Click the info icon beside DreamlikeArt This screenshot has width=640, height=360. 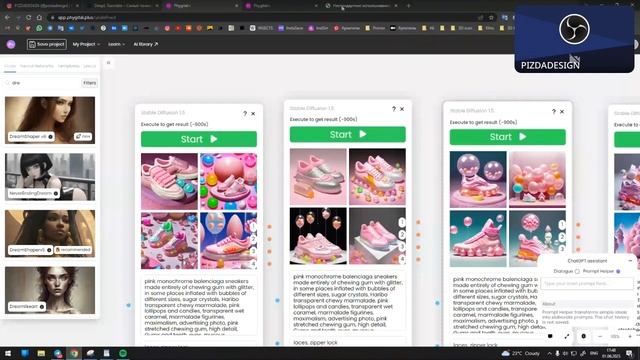tap(42, 307)
